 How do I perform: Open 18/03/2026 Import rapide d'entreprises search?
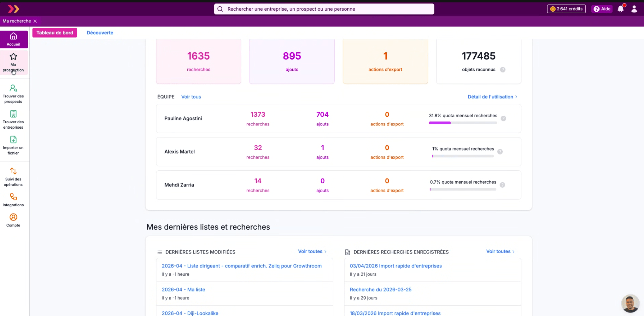point(395,313)
